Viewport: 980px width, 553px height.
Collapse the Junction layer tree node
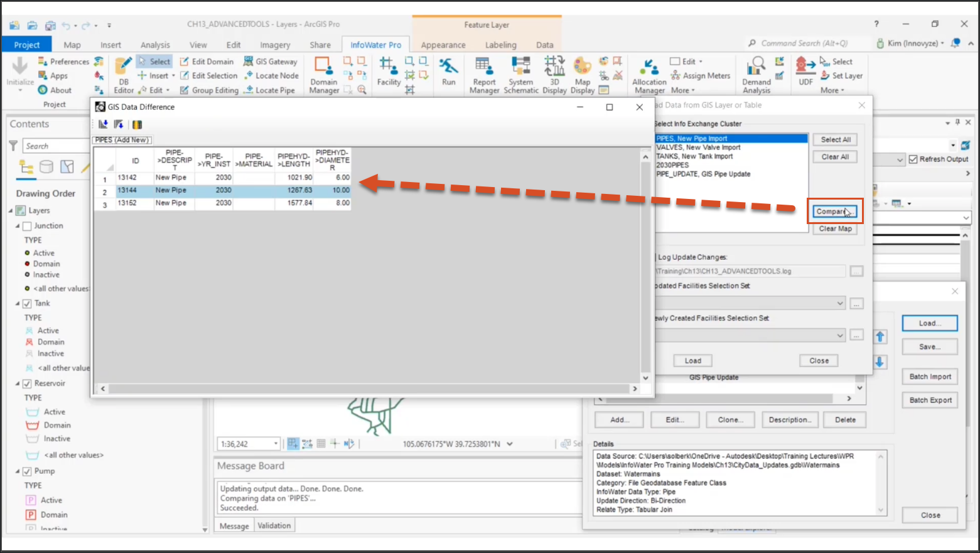(x=18, y=226)
